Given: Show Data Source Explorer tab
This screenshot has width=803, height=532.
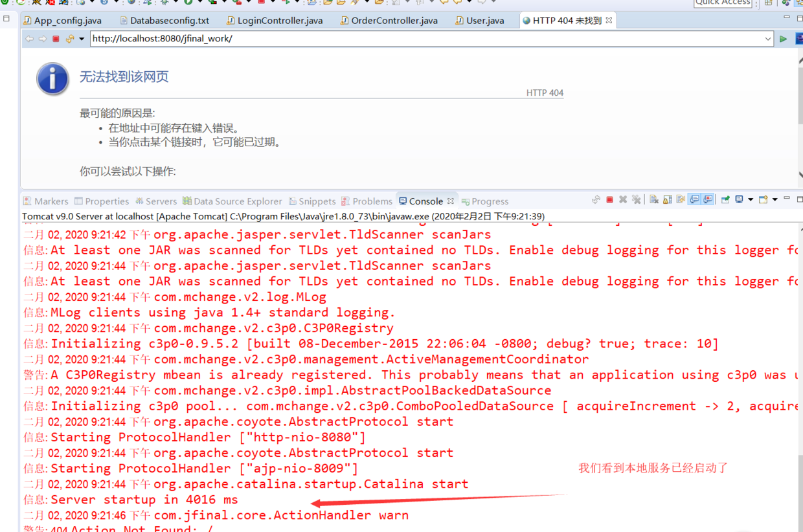Looking at the screenshot, I should click(x=232, y=201).
